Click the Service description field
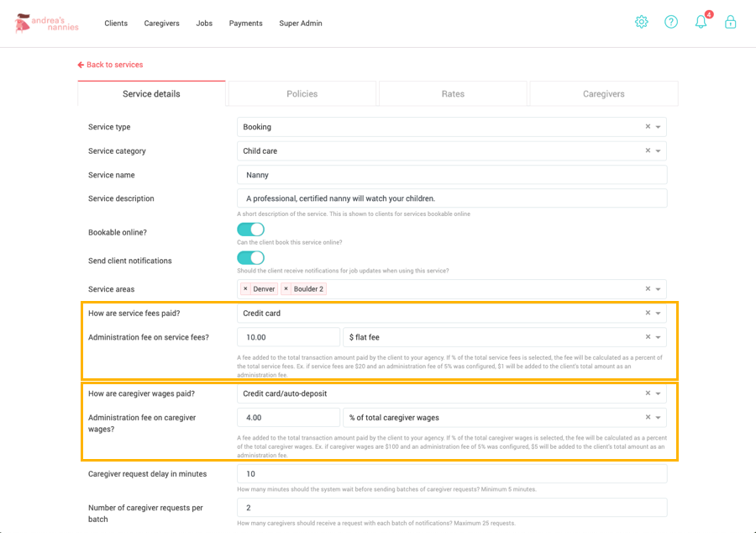Screen dimensions: 756x533 [452, 198]
